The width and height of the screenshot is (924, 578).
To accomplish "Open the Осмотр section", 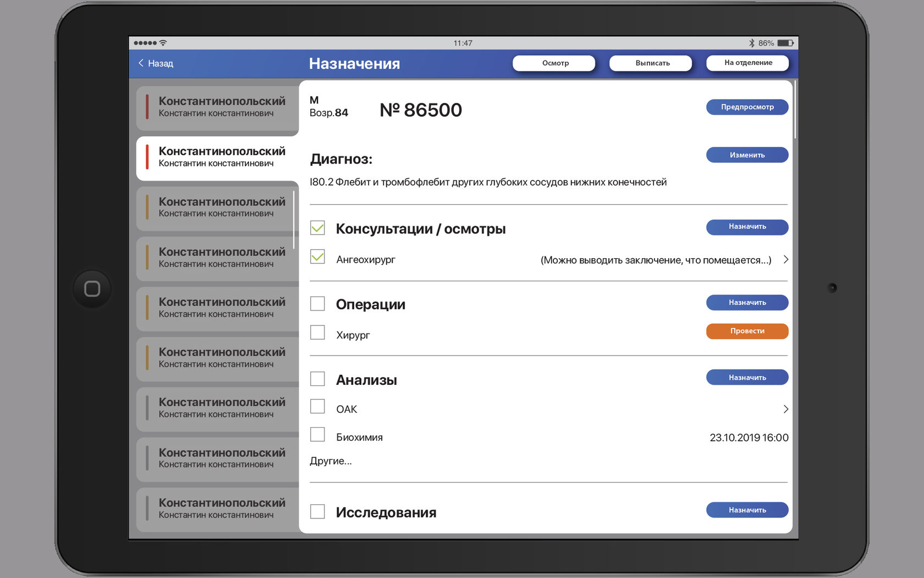I will pyautogui.click(x=554, y=63).
